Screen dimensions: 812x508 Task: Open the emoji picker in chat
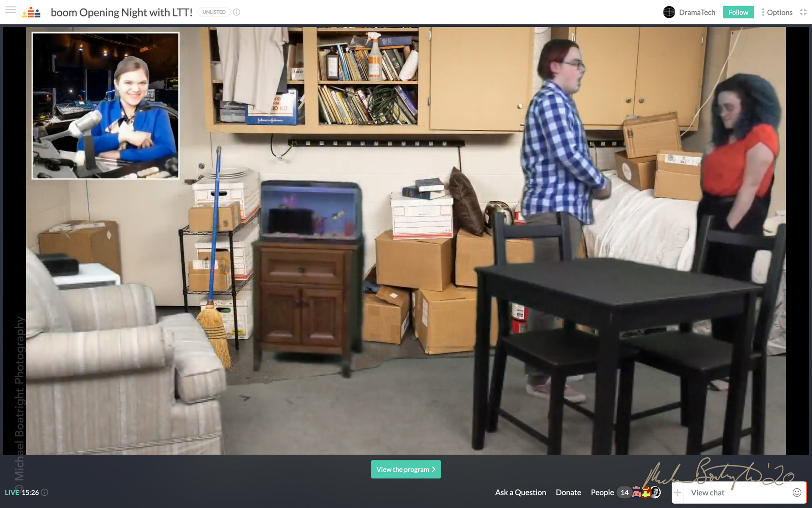coord(796,492)
